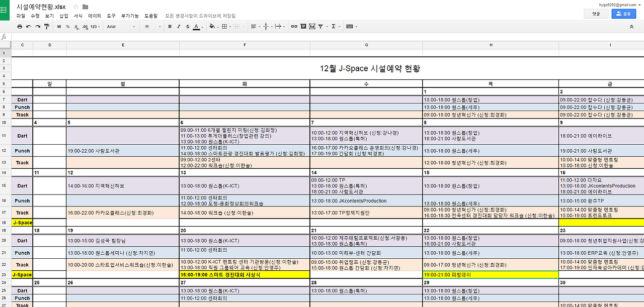Image resolution: width=644 pixels, height=307 pixels.
Task: Select the yellow cell 19:00-21:00 피칭데이
Action: tap(491, 275)
